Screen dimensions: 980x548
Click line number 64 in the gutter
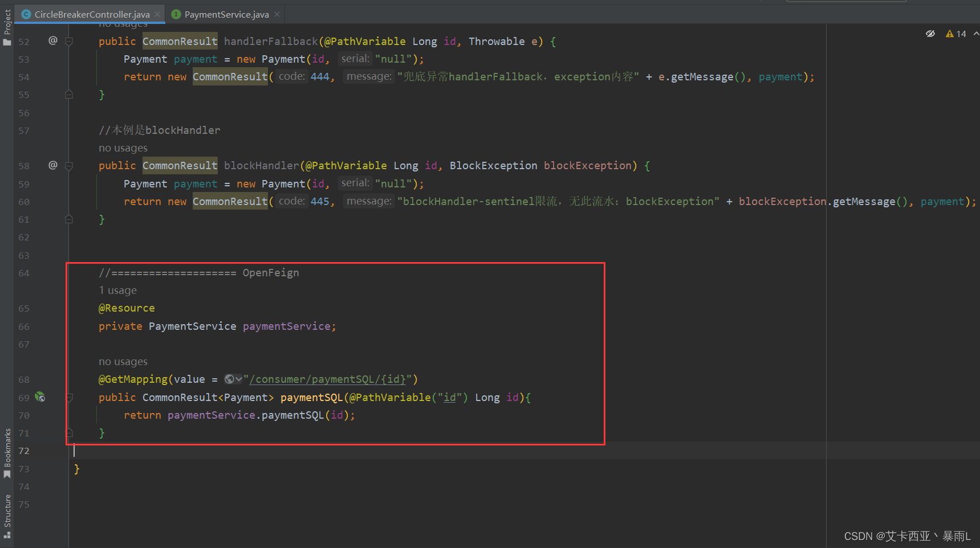click(24, 273)
